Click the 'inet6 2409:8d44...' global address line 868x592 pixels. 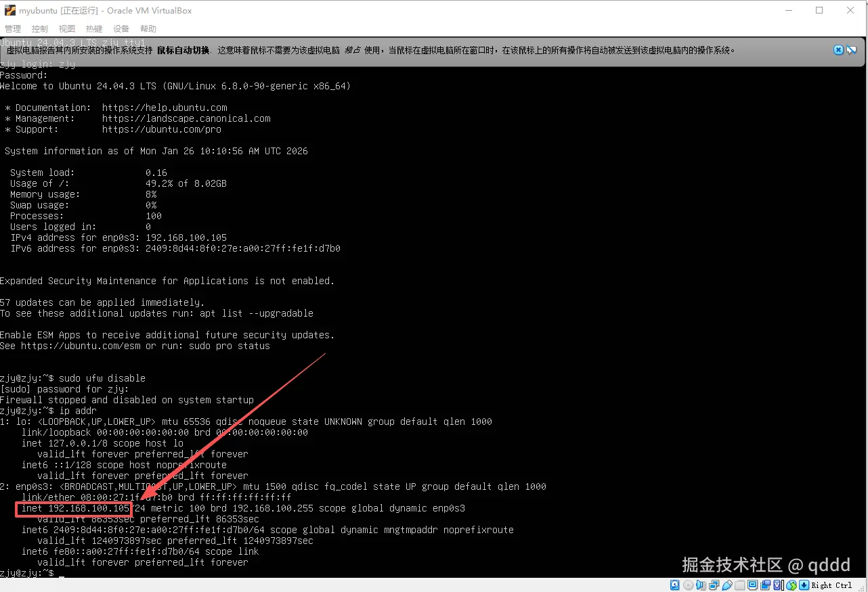click(267, 530)
